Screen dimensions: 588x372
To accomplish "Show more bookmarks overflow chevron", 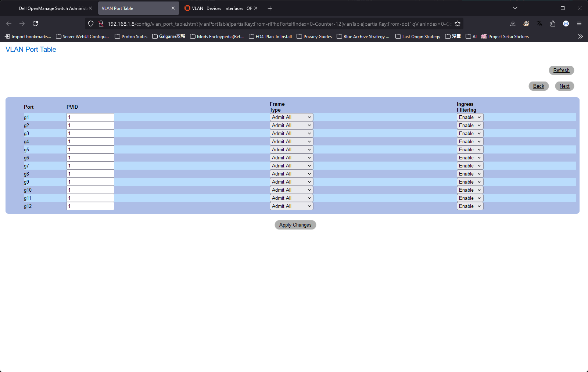I will pyautogui.click(x=580, y=36).
